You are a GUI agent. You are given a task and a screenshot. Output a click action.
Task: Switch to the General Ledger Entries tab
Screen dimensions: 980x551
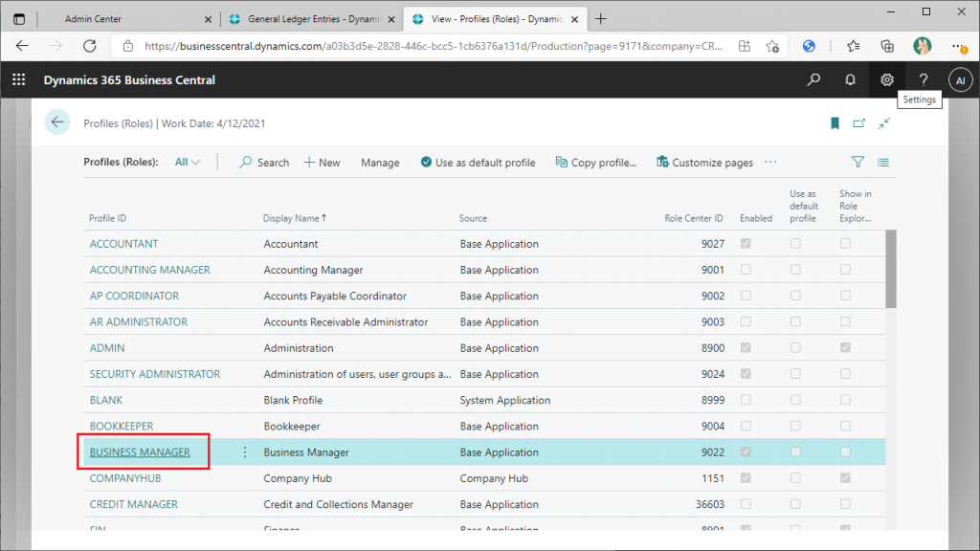click(313, 19)
